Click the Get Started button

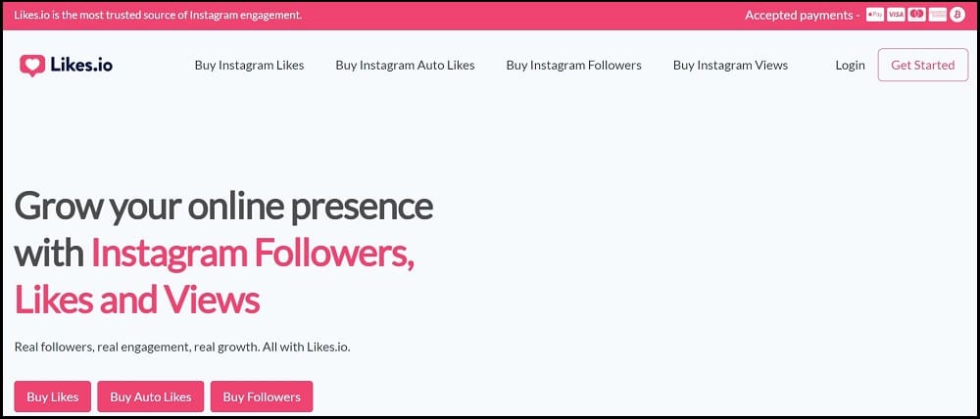click(923, 65)
